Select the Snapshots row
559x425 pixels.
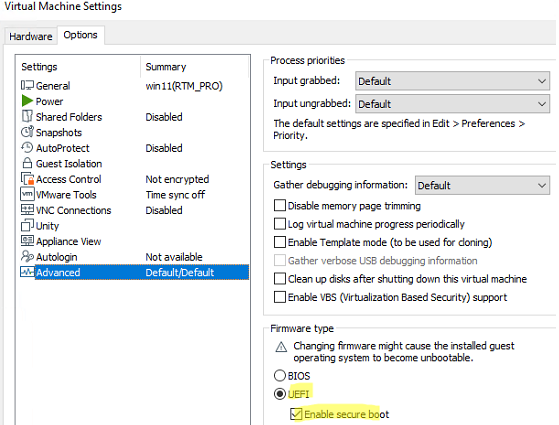coord(134,132)
